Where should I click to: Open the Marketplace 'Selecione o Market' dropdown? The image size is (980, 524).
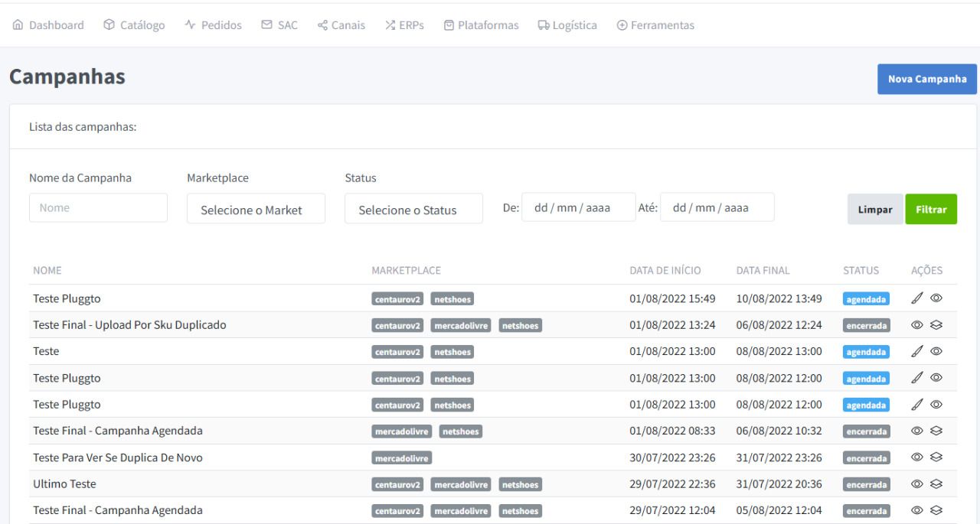pos(256,209)
